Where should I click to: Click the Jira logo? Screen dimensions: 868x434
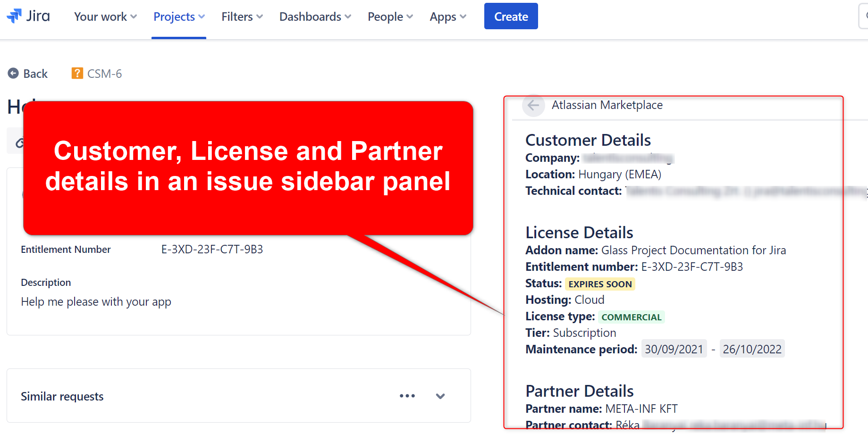click(28, 16)
